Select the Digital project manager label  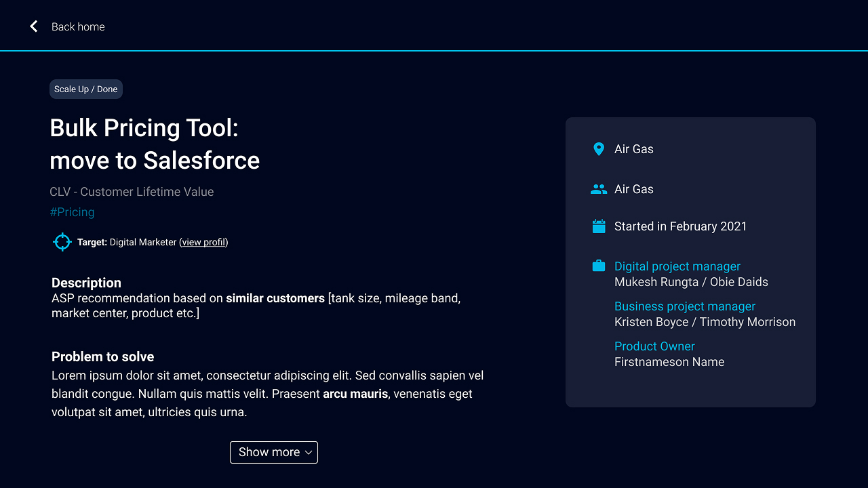(x=677, y=266)
